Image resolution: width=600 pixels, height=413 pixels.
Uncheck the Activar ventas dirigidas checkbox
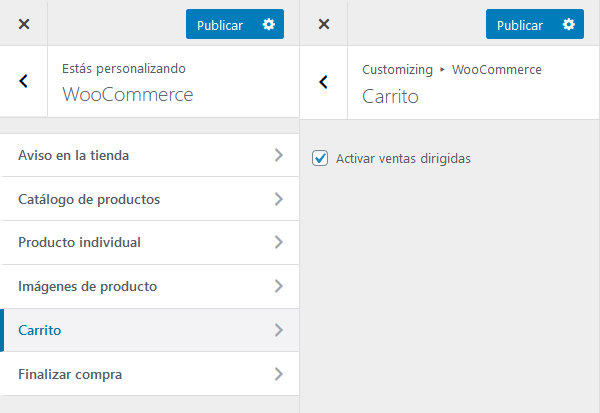click(320, 158)
